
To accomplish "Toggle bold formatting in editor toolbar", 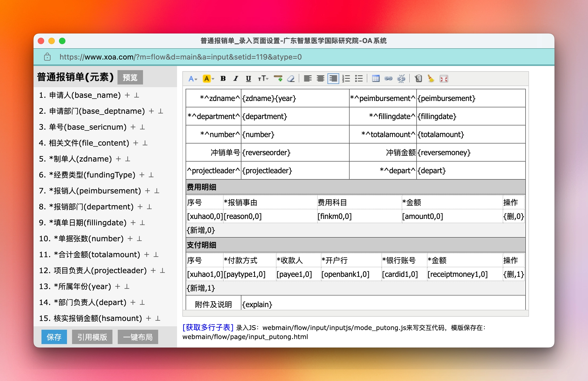I will coord(223,79).
